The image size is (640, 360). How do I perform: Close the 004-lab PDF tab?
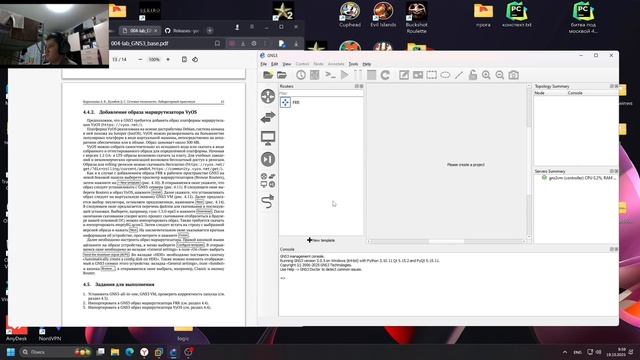156,31
